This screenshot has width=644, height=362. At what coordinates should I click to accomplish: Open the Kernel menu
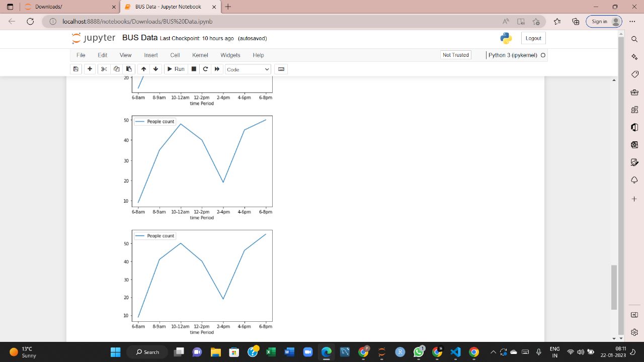point(200,55)
